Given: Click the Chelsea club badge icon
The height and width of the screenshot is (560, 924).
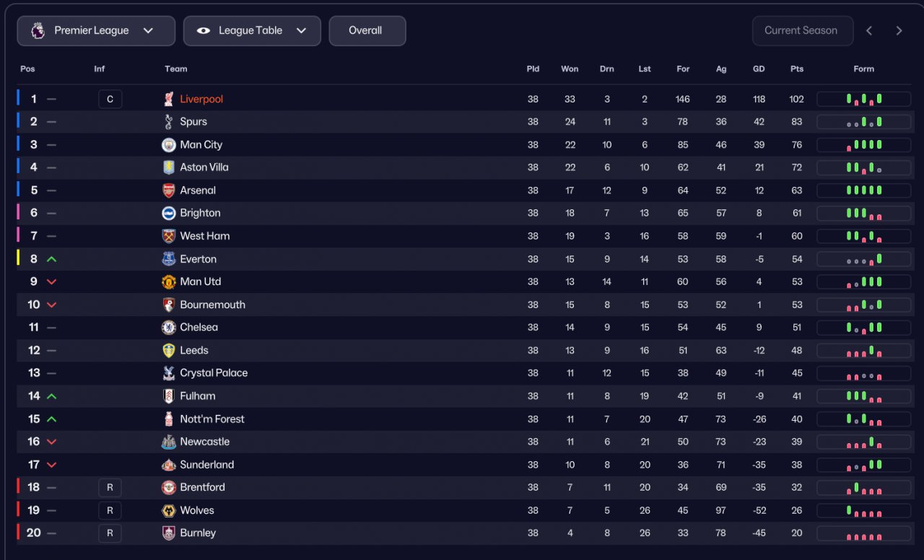Looking at the screenshot, I should tap(169, 328).
